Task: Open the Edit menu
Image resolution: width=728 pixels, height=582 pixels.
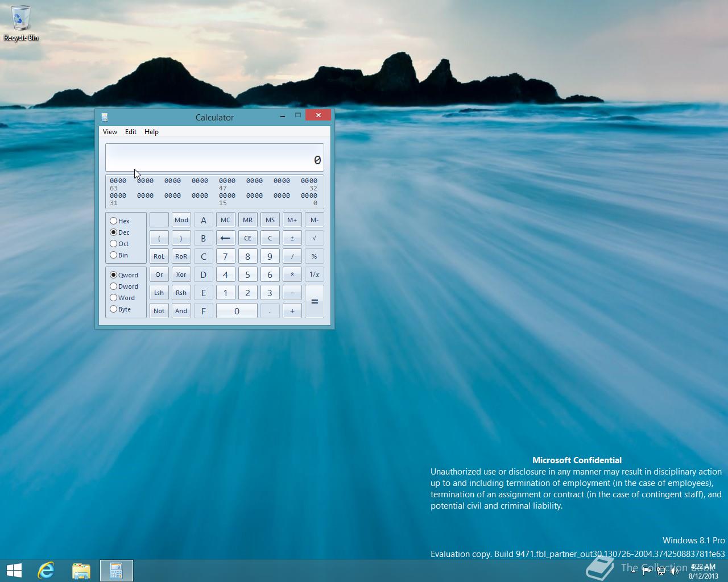Action: pos(131,131)
